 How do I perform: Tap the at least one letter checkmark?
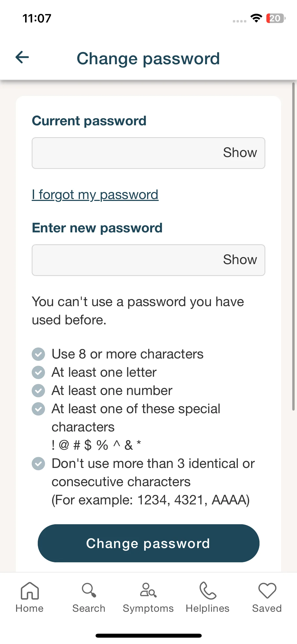click(x=38, y=372)
